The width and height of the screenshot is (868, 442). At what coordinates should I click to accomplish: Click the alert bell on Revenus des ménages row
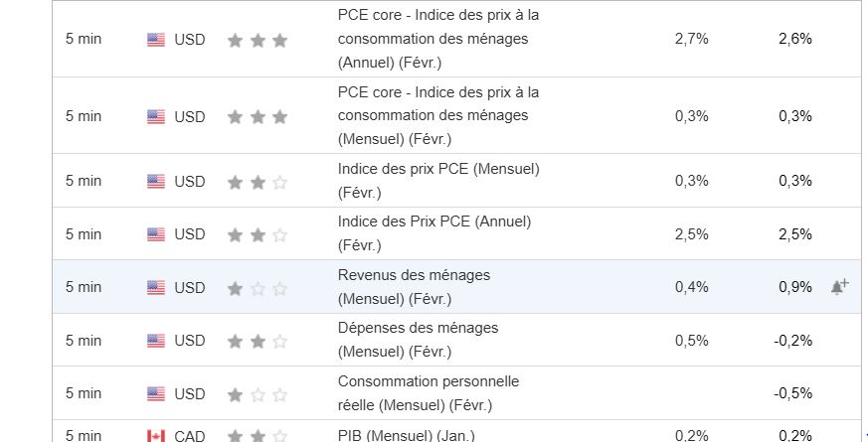point(839,287)
